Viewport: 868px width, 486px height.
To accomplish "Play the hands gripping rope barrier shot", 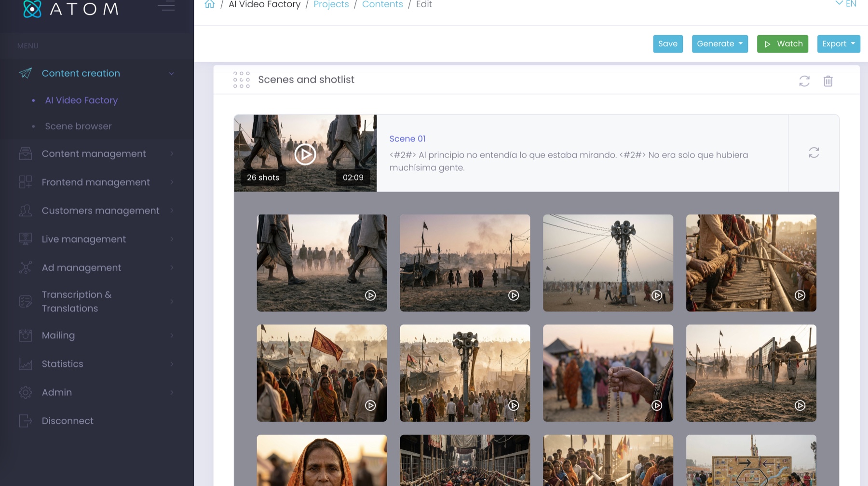I will tap(800, 295).
